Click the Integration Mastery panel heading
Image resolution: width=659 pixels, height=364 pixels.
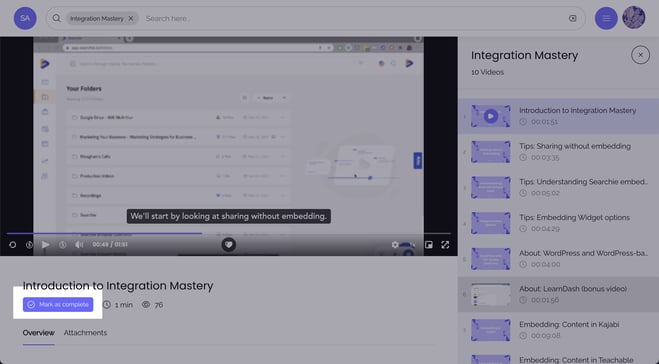tap(525, 55)
